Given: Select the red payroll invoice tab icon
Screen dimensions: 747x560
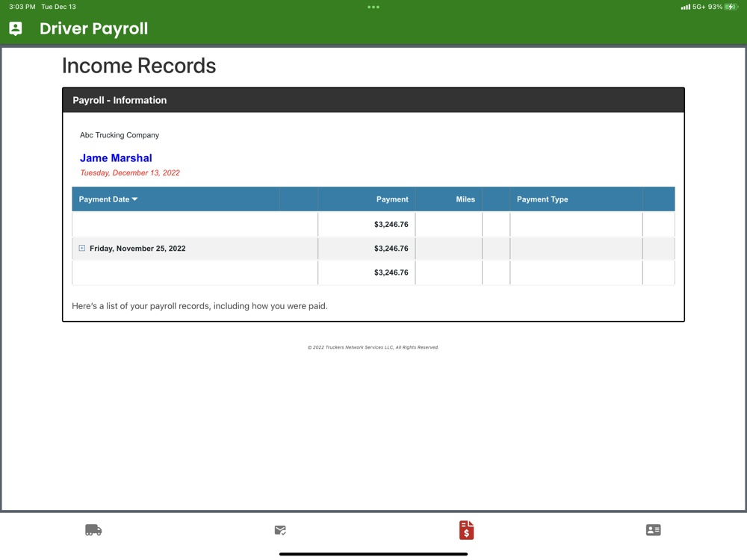Looking at the screenshot, I should (466, 530).
